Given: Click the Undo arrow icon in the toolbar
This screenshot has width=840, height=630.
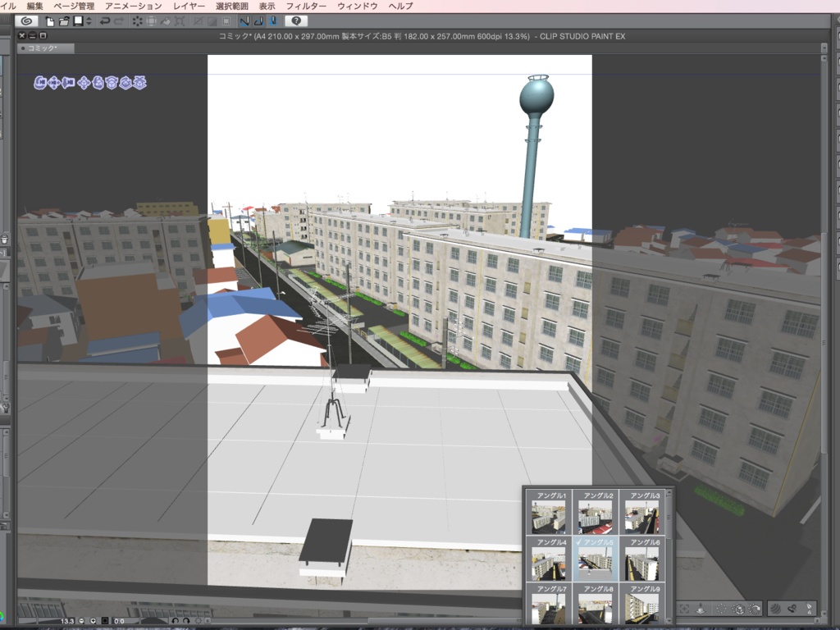Looking at the screenshot, I should click(x=106, y=22).
